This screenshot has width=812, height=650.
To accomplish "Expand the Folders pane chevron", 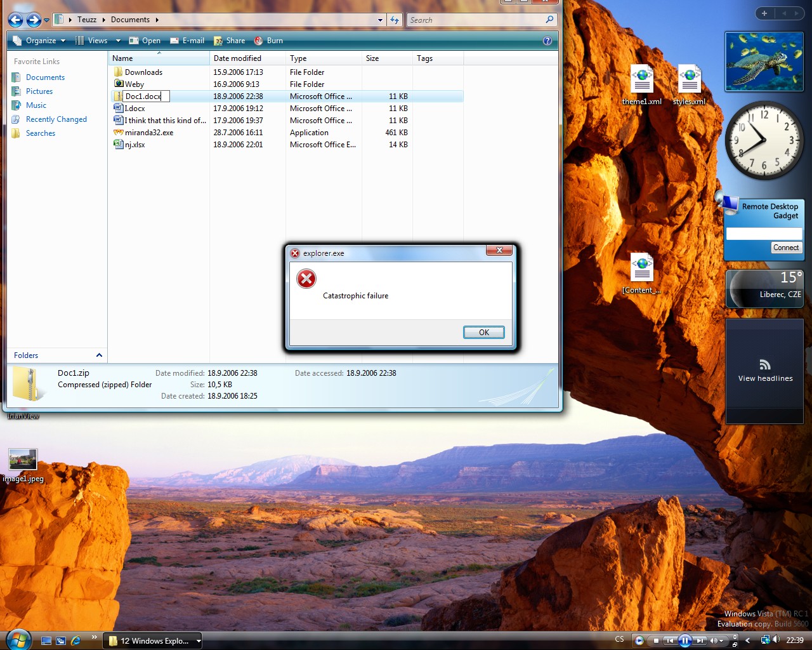I will [x=99, y=355].
